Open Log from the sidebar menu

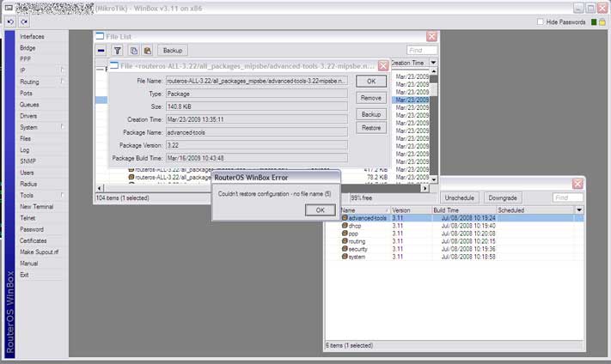25,150
